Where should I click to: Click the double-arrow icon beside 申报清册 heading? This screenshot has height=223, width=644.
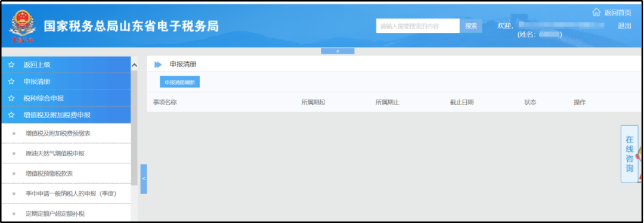click(x=157, y=64)
